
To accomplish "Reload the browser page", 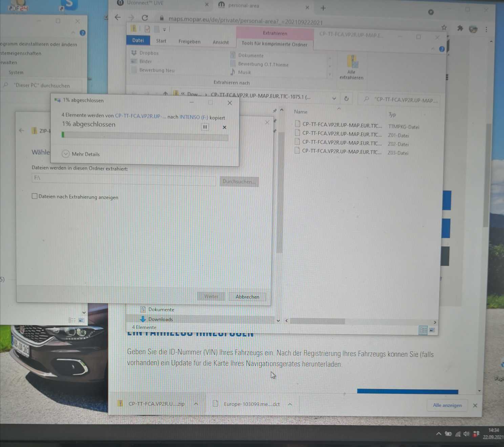I will tap(145, 18).
